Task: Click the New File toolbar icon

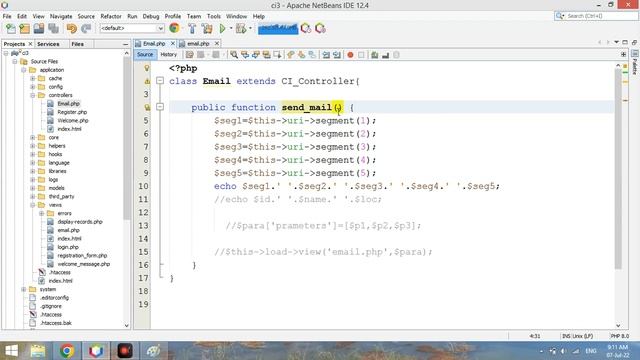Action: tap(11, 29)
